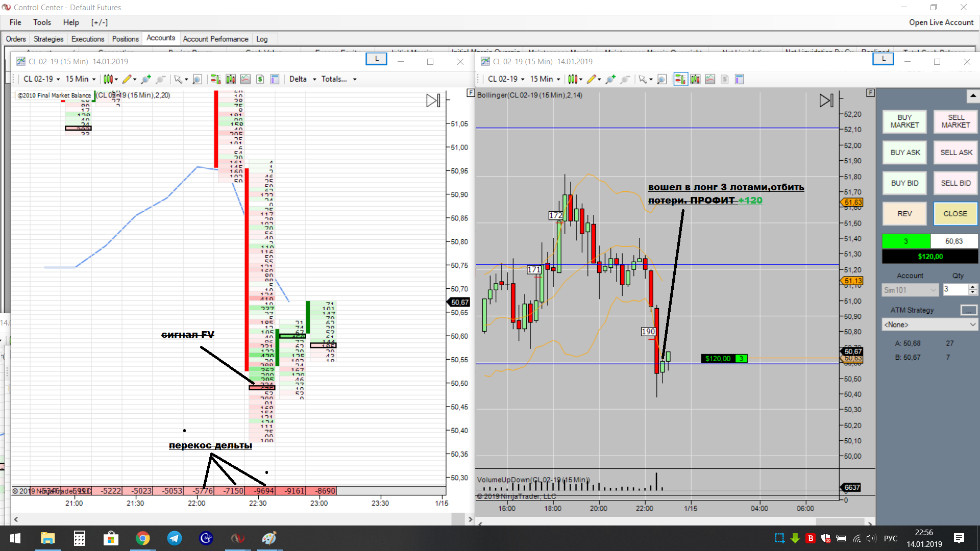980x551 pixels.
Task: Open Properties icon in right chart toolbar
Action: (x=739, y=79)
